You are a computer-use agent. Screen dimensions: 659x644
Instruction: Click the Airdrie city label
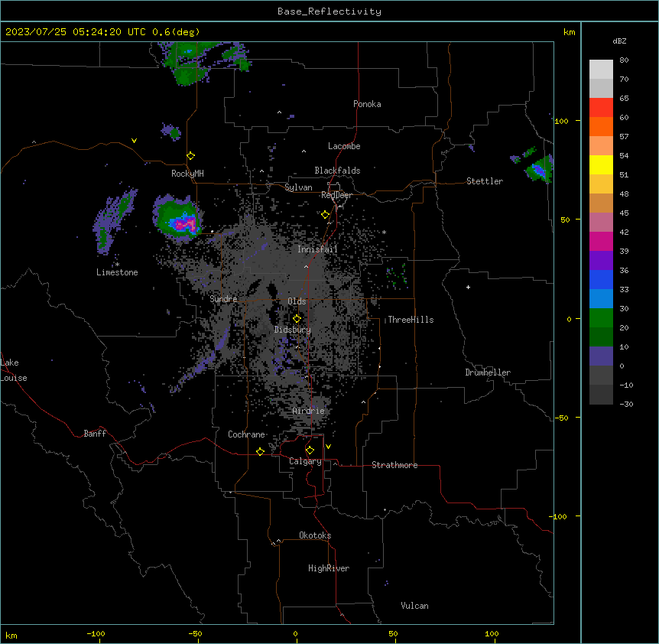click(x=308, y=411)
